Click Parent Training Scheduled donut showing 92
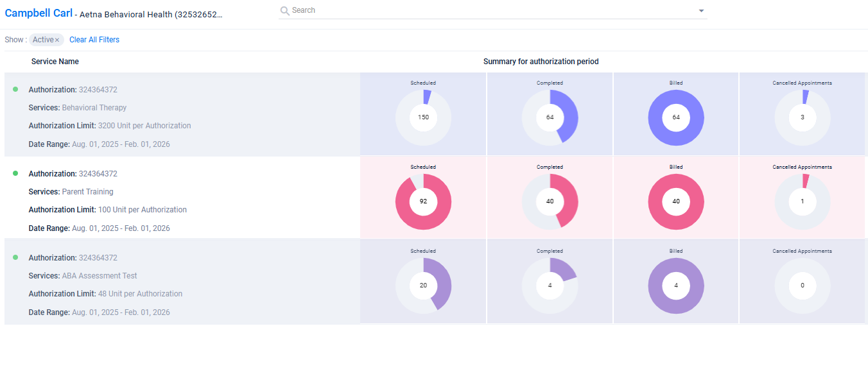The height and width of the screenshot is (367, 868). click(x=423, y=201)
